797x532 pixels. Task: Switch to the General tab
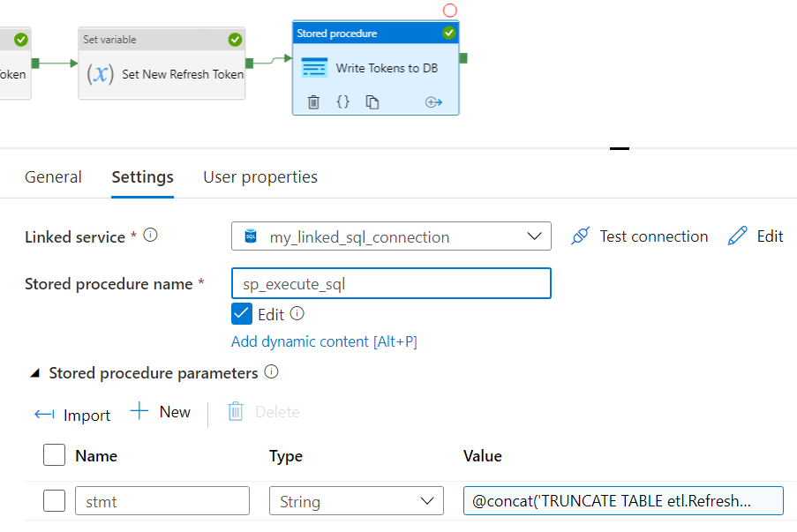[x=53, y=176]
